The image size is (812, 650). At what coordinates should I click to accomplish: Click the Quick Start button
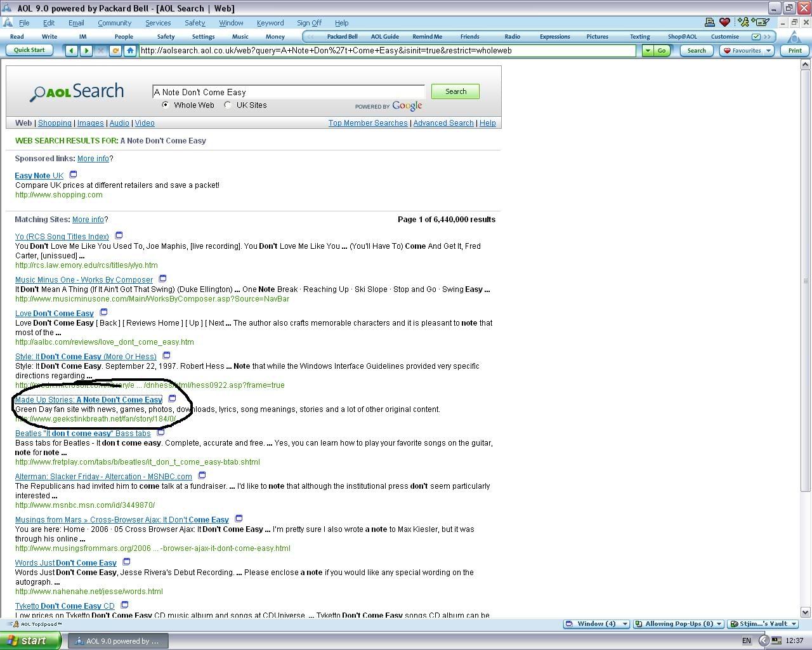(x=29, y=50)
